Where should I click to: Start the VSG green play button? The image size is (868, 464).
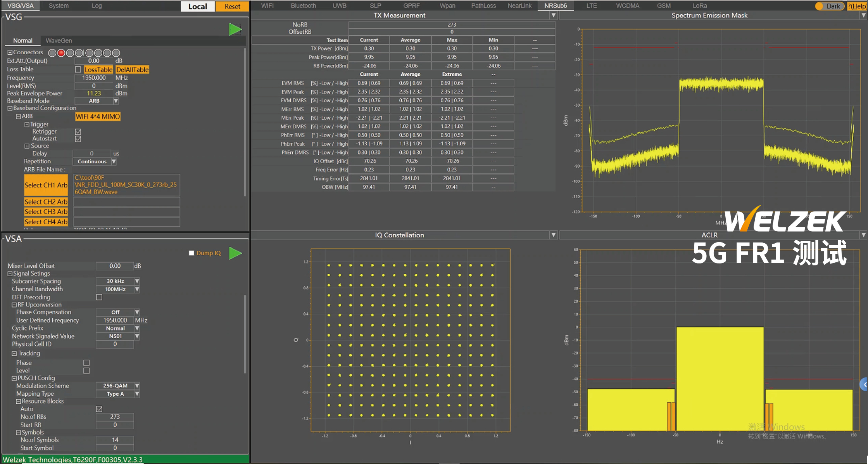tap(235, 29)
